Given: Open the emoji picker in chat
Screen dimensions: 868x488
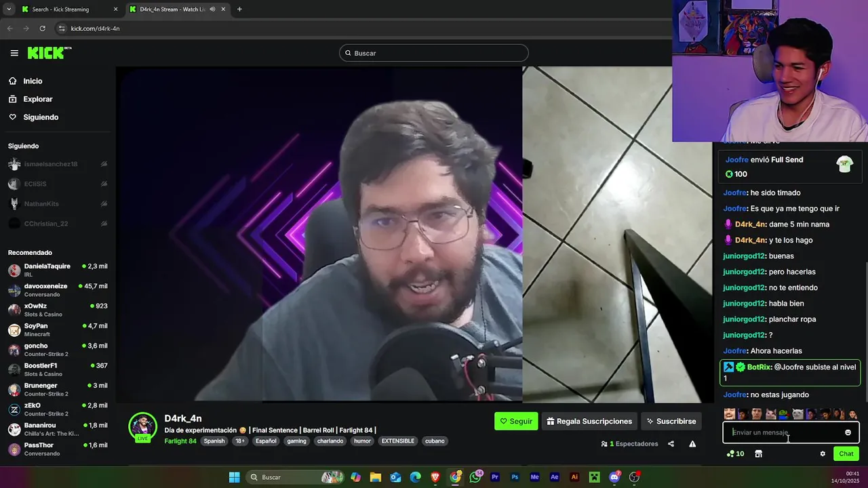Looking at the screenshot, I should coord(848,432).
